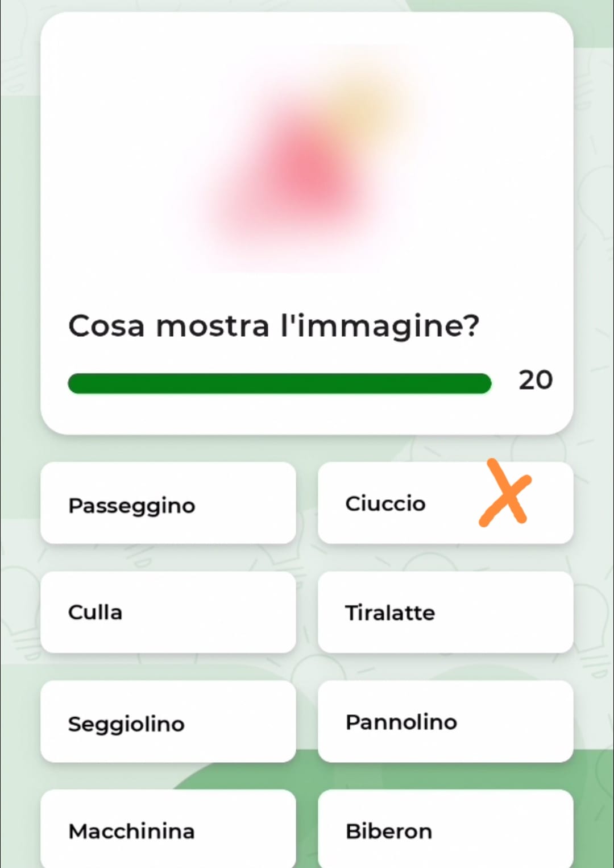Click the green countdown progress bar
The image size is (614, 868).
pos(279,383)
